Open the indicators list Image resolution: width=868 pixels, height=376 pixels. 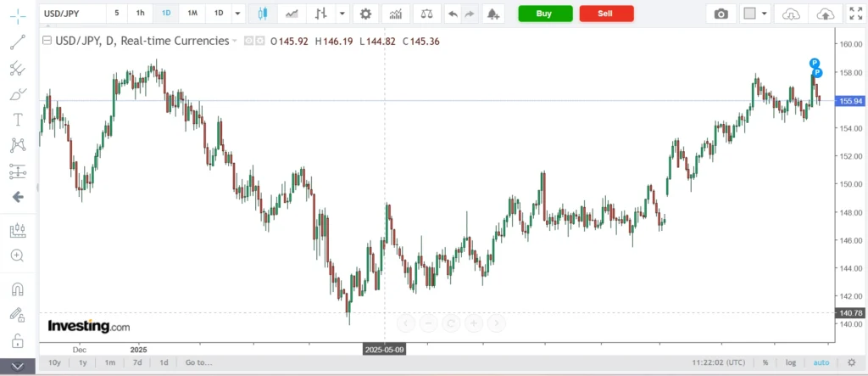[x=396, y=14]
